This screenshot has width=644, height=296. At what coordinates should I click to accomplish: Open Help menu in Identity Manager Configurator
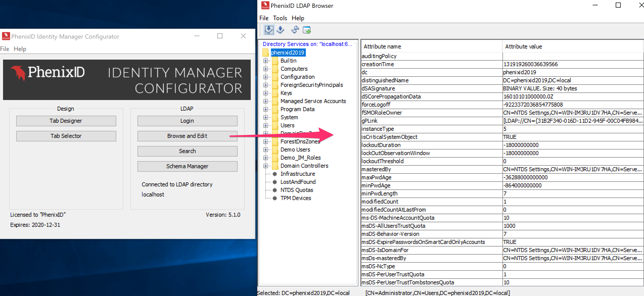(20, 49)
